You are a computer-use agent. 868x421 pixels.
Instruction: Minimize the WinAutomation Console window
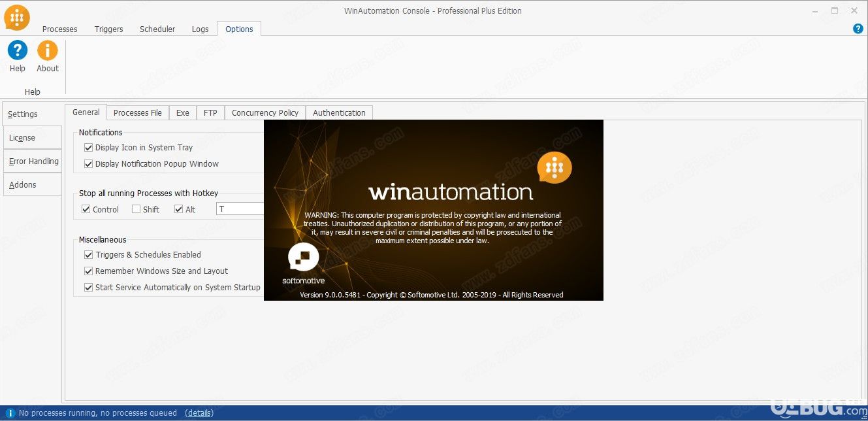(816, 11)
